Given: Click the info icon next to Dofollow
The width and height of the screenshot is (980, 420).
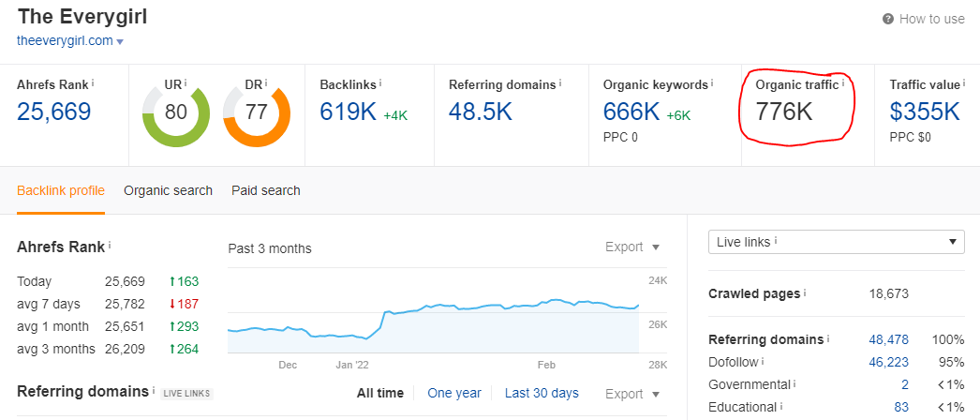Looking at the screenshot, I should click(x=764, y=362).
